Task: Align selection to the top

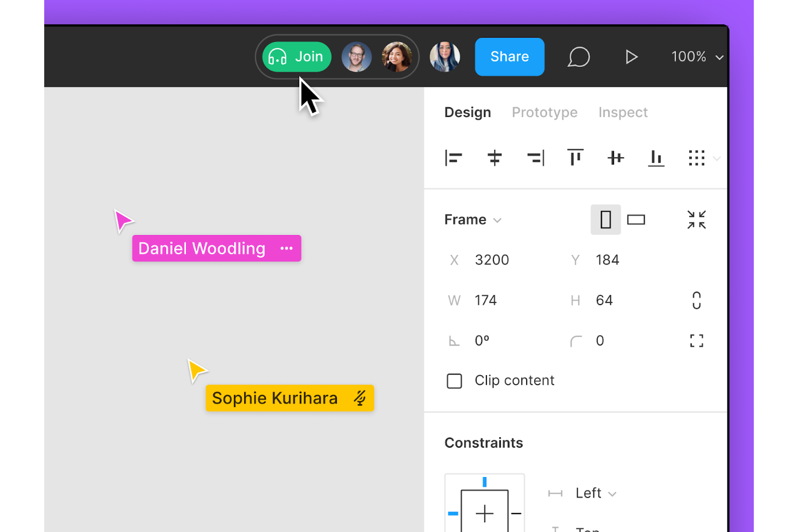Action: pos(575,157)
